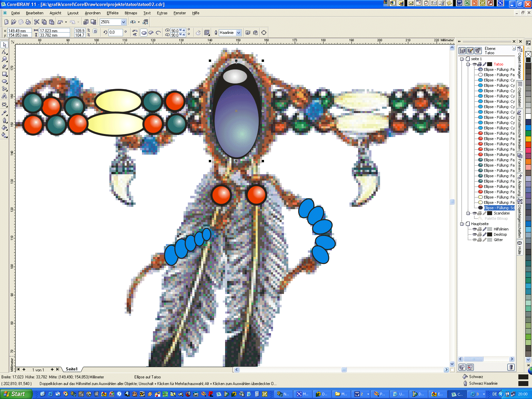This screenshot has height=399, width=532.
Task: Click the add page plus button after page counter
Action: click(52, 369)
